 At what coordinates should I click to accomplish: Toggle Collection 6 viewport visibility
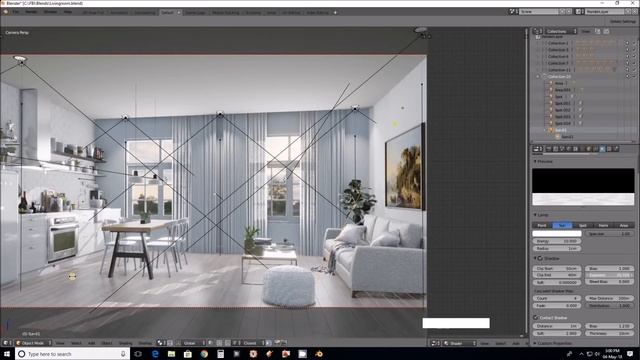pos(627,57)
